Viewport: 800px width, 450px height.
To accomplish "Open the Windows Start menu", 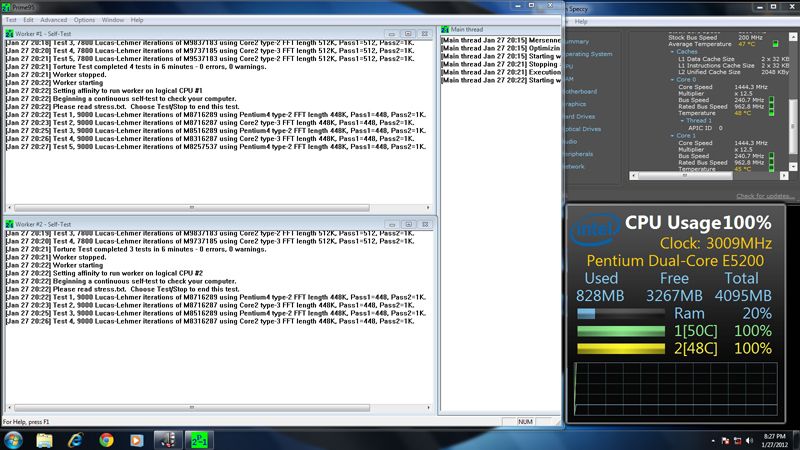I will (x=13, y=440).
